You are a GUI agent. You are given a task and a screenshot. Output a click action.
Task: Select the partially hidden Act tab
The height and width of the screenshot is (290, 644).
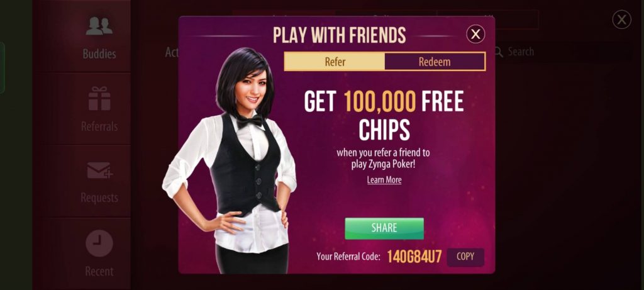[x=172, y=52]
